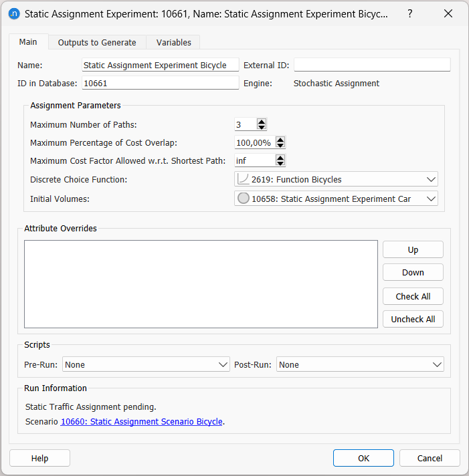The image size is (469, 476).
Task: Click the Down button
Action: [413, 272]
